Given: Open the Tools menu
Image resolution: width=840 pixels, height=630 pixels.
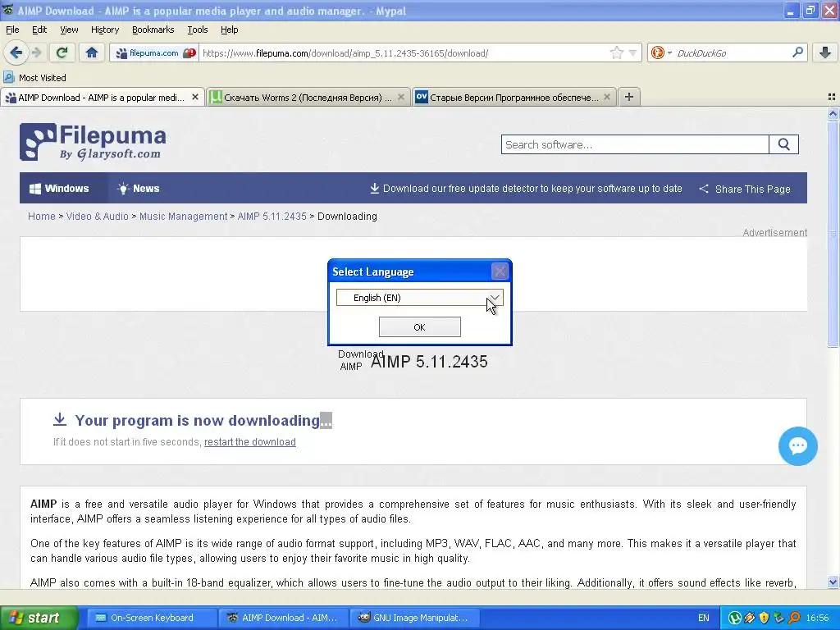Looking at the screenshot, I should tap(197, 30).
